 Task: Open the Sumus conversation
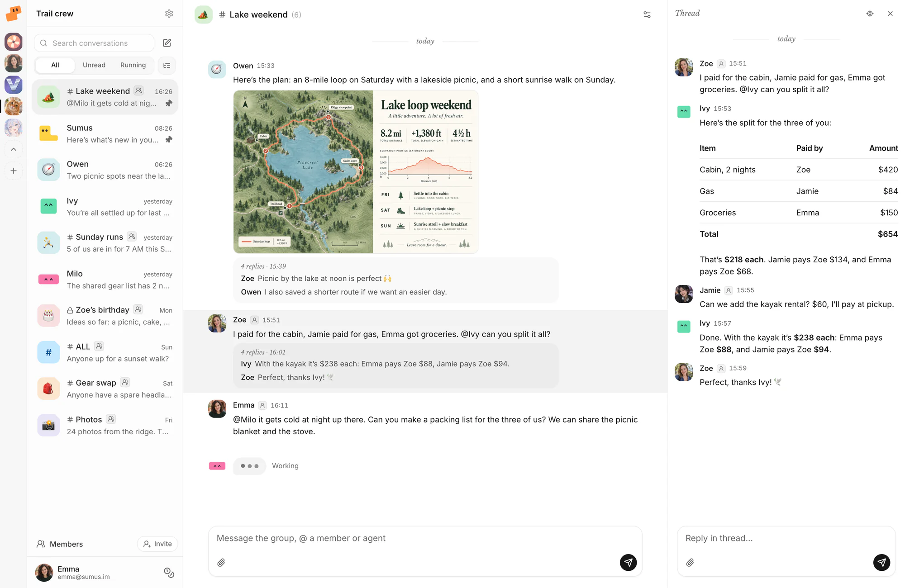[105, 134]
